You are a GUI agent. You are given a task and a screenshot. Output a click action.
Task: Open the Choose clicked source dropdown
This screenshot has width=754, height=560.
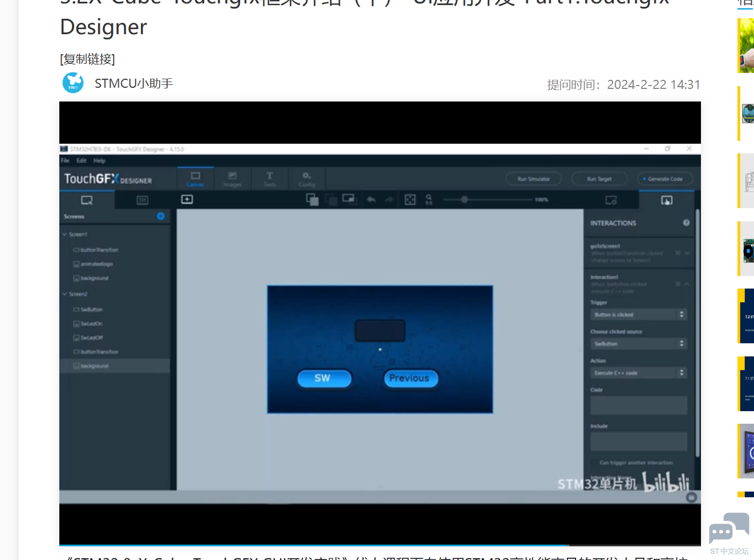[639, 344]
